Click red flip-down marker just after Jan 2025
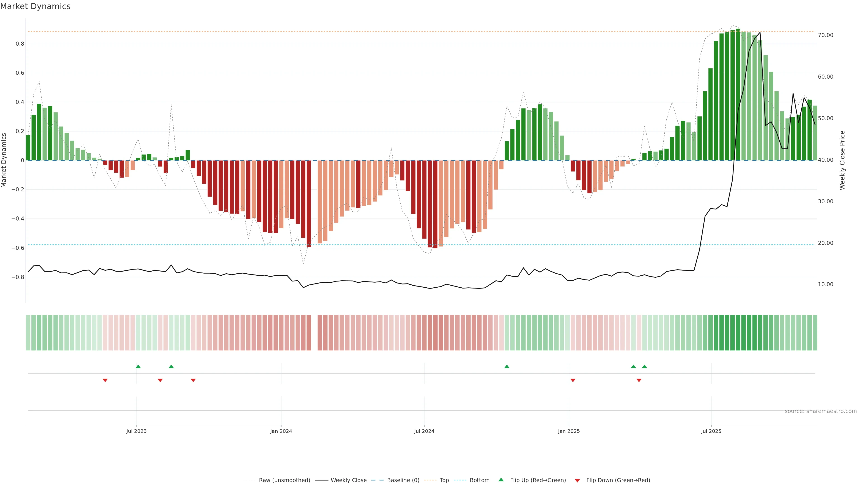Image resolution: width=868 pixels, height=488 pixels. click(x=573, y=380)
